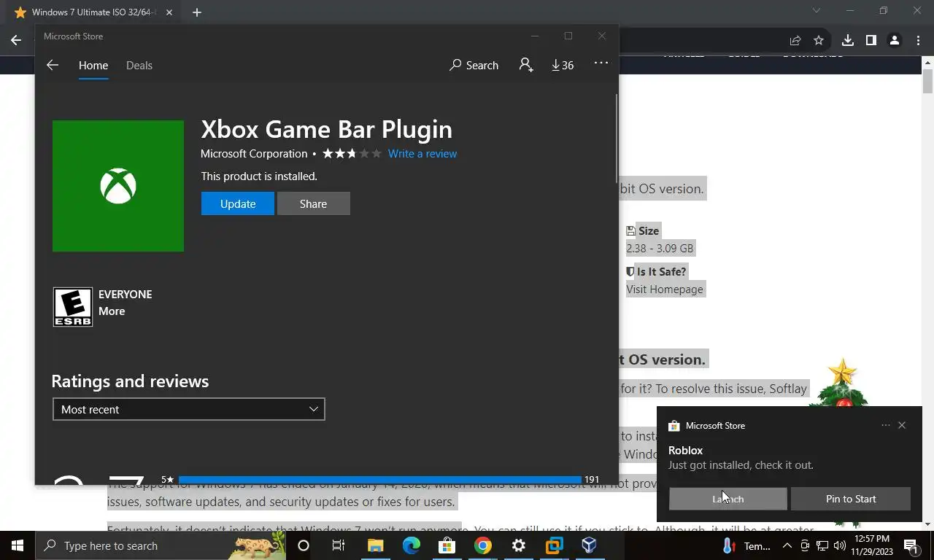Image resolution: width=934 pixels, height=560 pixels.
Task: Open the Microsoft Store more options menu
Action: [601, 63]
